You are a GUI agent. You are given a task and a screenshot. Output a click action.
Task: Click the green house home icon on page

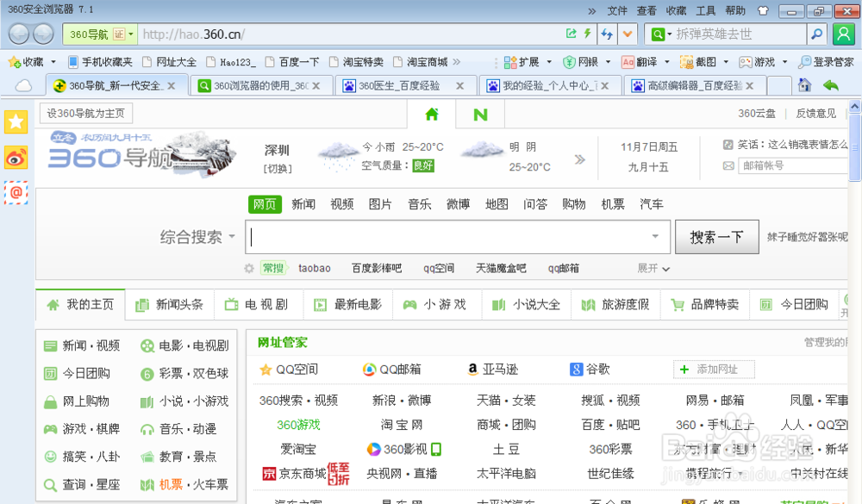[432, 115]
